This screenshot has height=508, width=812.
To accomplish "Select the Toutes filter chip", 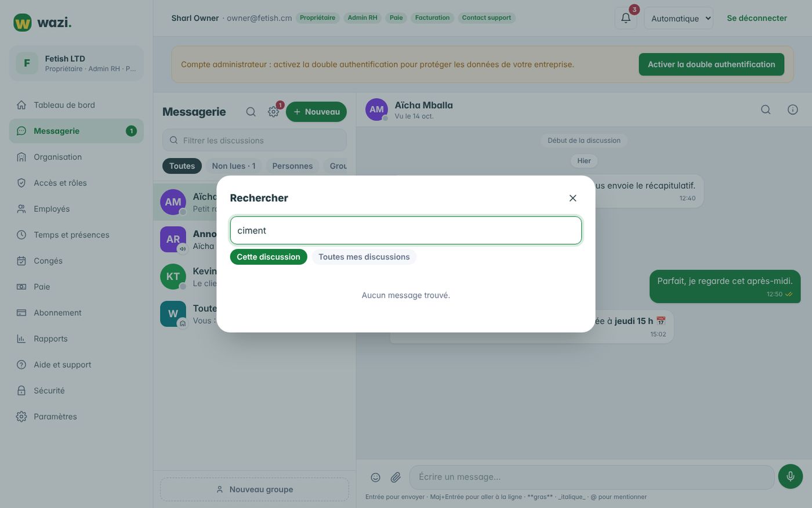I will 182,166.
